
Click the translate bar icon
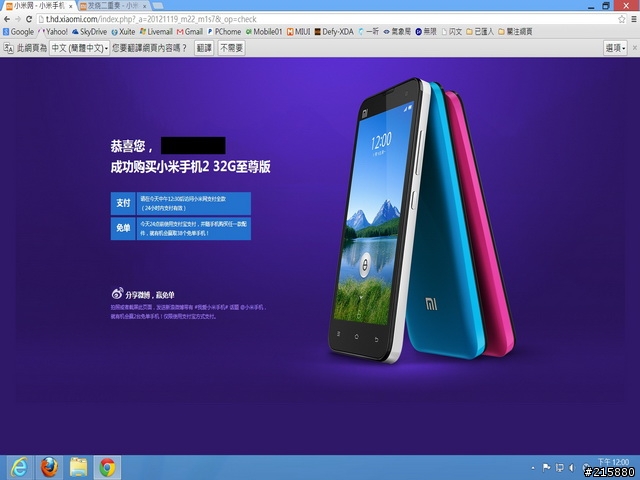(8, 48)
